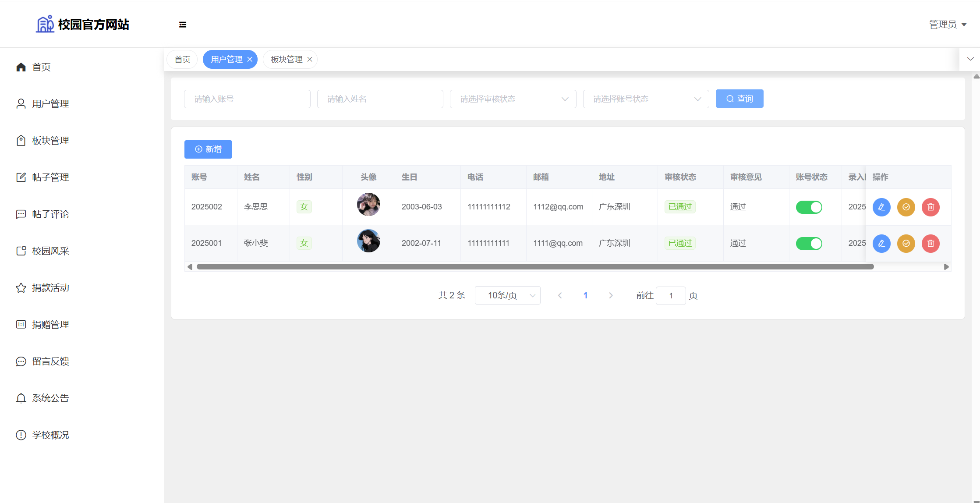Click the 查询 search button
980x503 pixels.
739,99
